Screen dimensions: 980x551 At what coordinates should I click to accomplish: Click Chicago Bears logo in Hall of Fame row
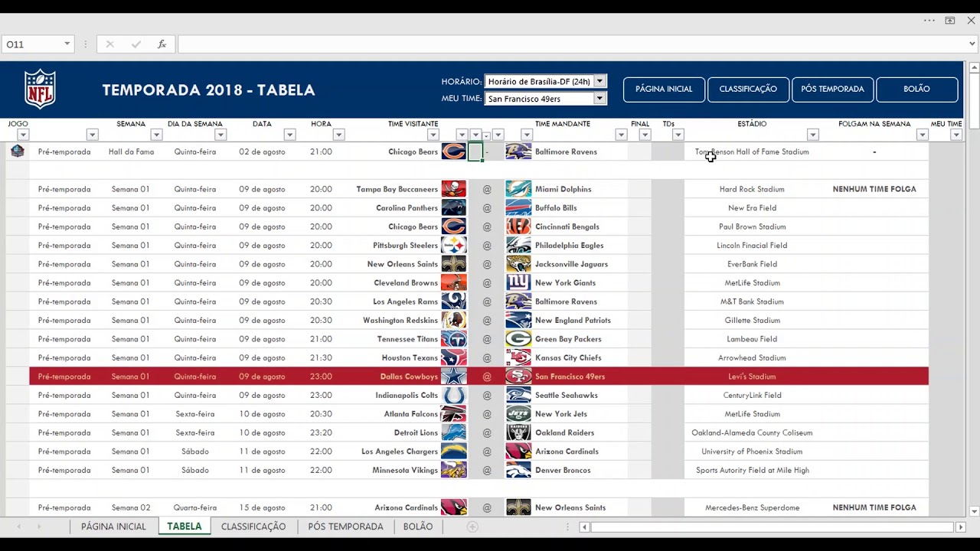454,152
